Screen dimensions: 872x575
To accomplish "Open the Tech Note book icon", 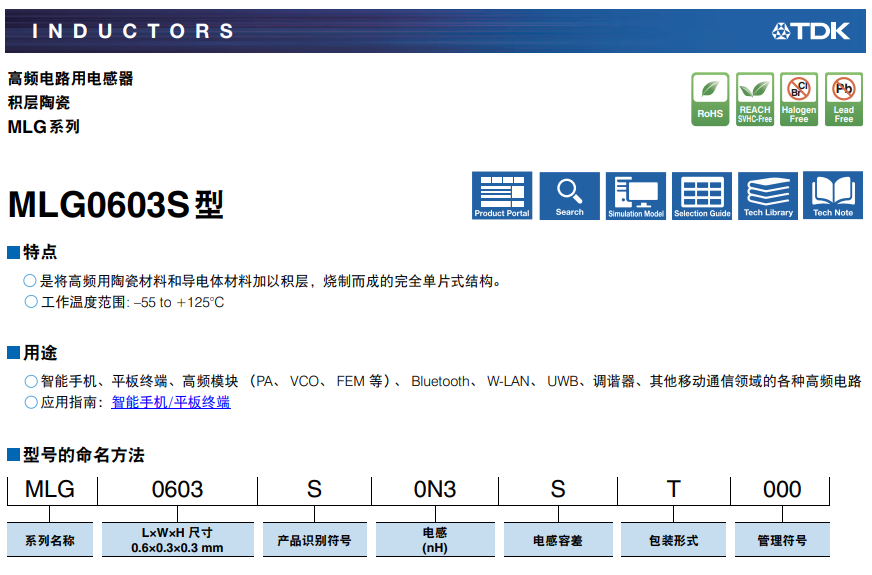I will point(833,196).
